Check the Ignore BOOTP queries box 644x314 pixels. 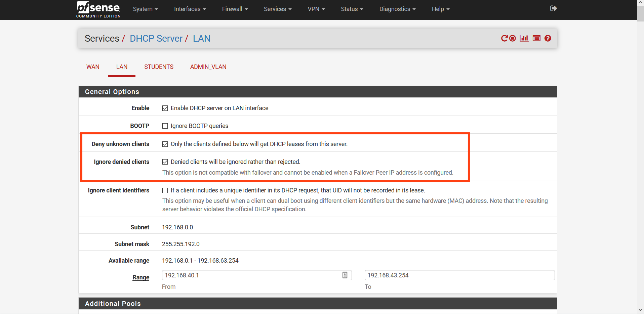coord(165,126)
